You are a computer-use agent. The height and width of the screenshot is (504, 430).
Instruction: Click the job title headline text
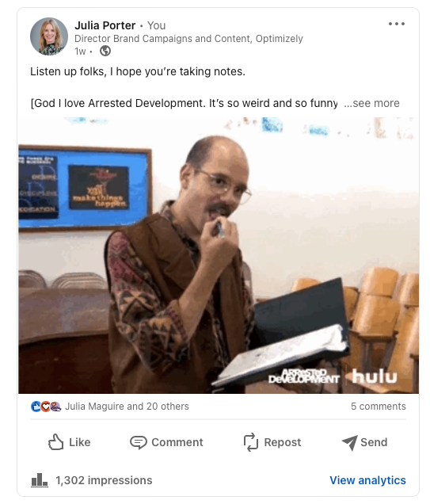coord(188,39)
